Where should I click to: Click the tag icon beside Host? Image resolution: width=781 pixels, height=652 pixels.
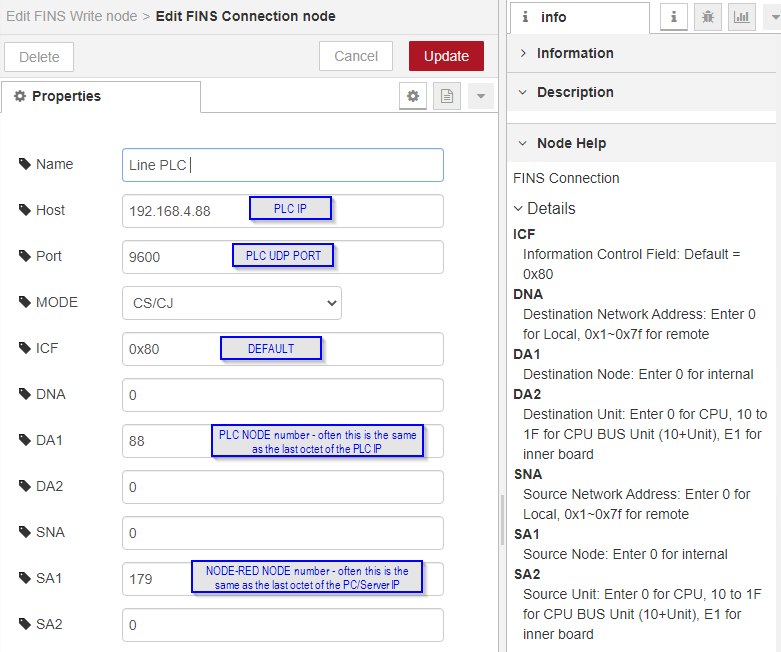(x=24, y=210)
